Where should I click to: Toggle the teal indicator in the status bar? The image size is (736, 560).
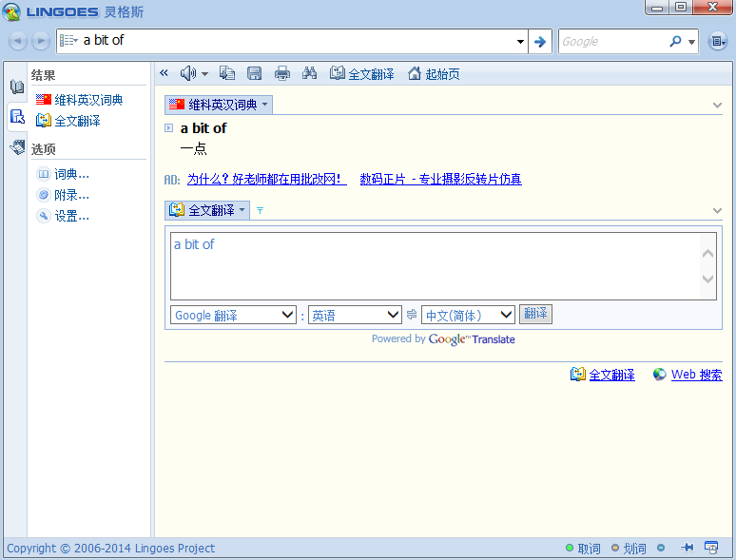tap(661, 548)
